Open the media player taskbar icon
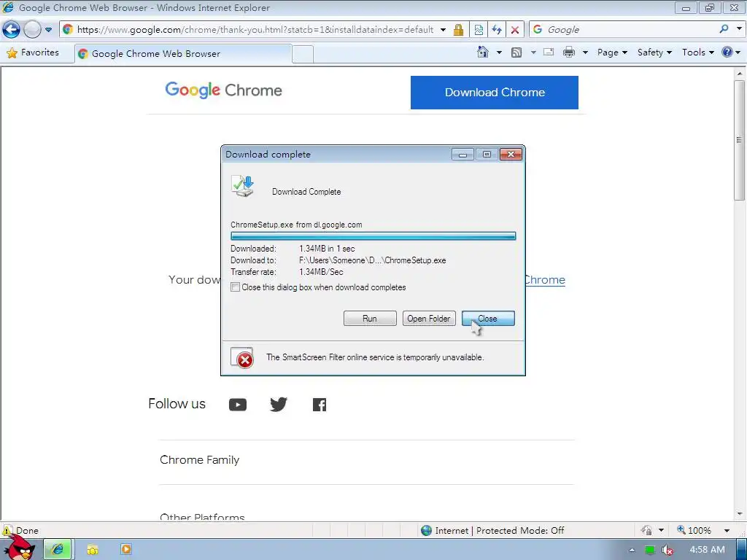This screenshot has width=747, height=560. coord(125,549)
